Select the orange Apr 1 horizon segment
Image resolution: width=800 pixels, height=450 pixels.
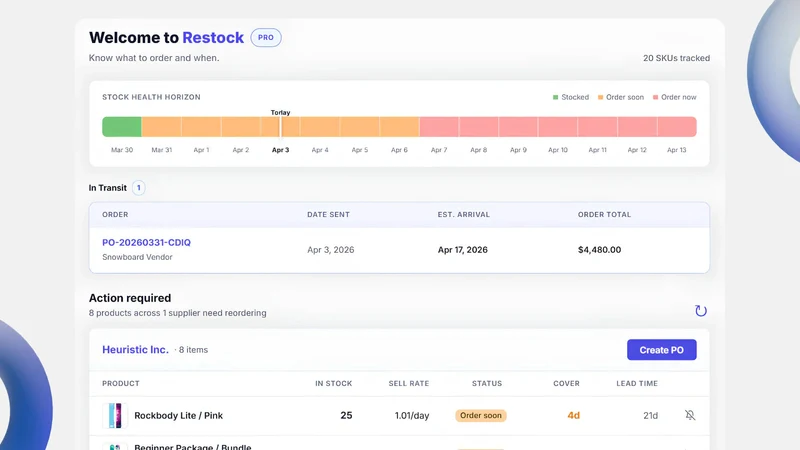[201, 127]
